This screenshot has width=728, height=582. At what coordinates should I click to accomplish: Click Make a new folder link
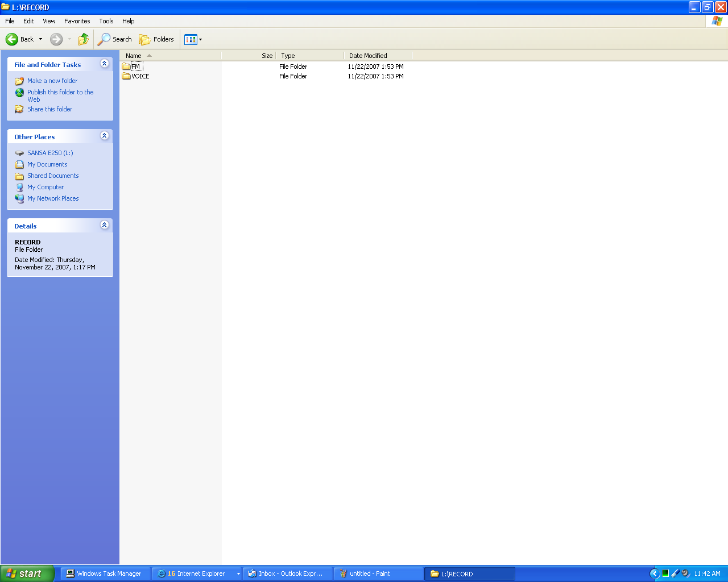click(52, 81)
